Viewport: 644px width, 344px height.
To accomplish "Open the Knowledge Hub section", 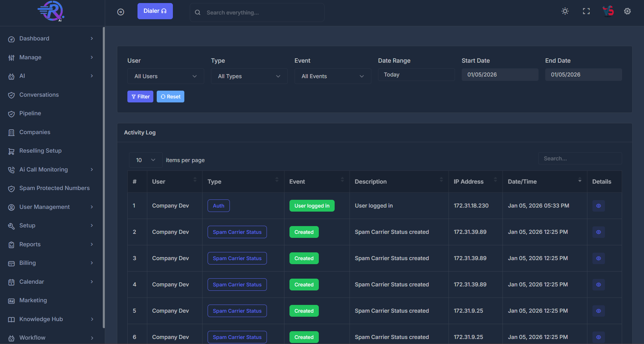I will (41, 319).
